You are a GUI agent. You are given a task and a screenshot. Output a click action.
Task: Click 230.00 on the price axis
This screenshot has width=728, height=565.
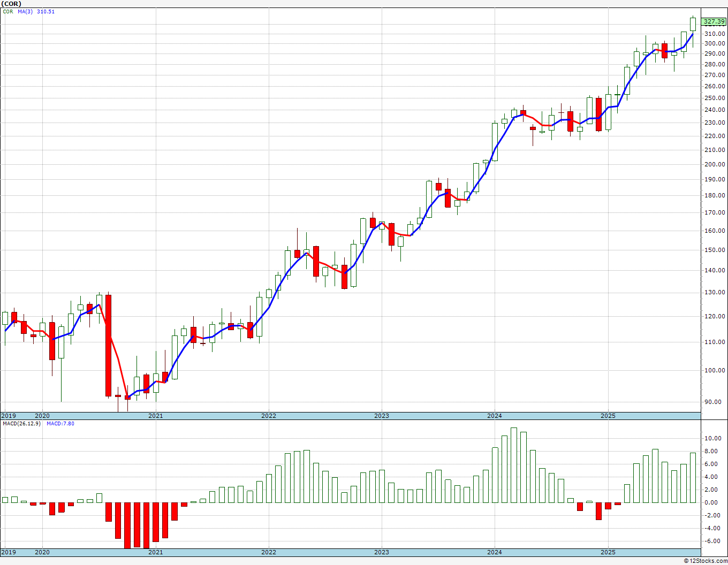pyautogui.click(x=715, y=123)
